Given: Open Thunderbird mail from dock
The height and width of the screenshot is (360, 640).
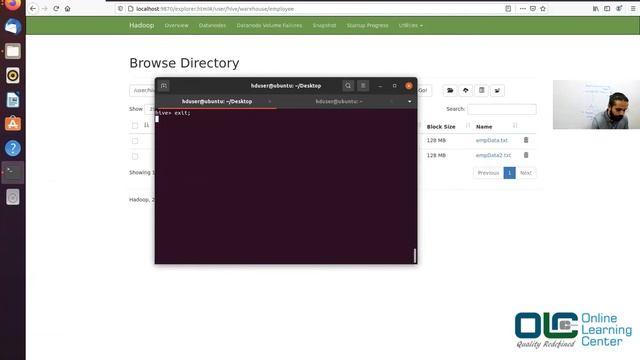Looking at the screenshot, I should point(13,27).
